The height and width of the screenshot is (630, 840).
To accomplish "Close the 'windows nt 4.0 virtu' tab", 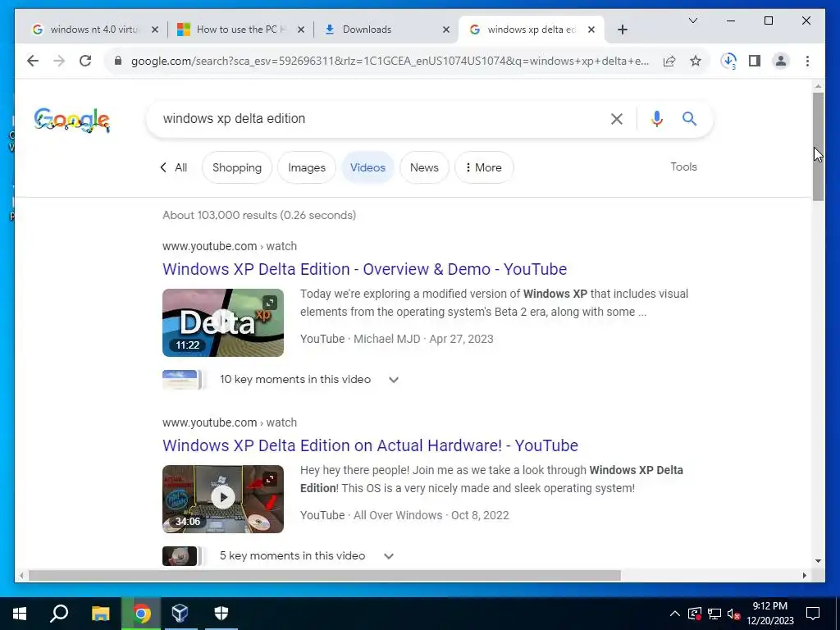I will (155, 30).
